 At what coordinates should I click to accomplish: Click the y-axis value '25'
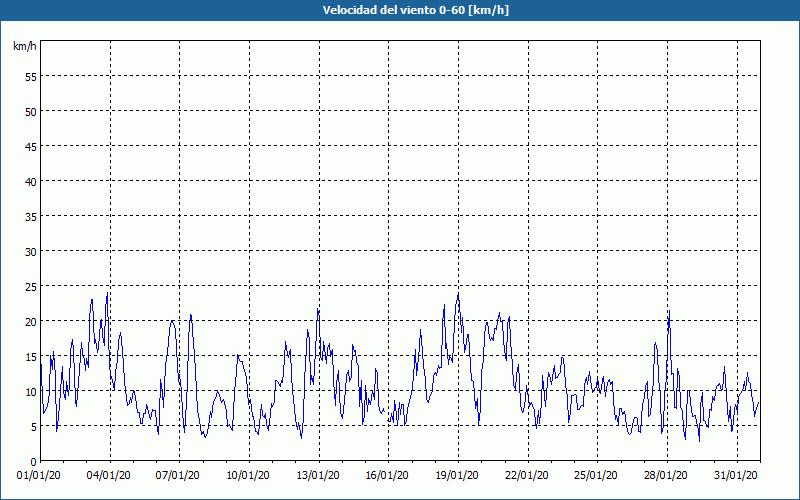[31, 286]
